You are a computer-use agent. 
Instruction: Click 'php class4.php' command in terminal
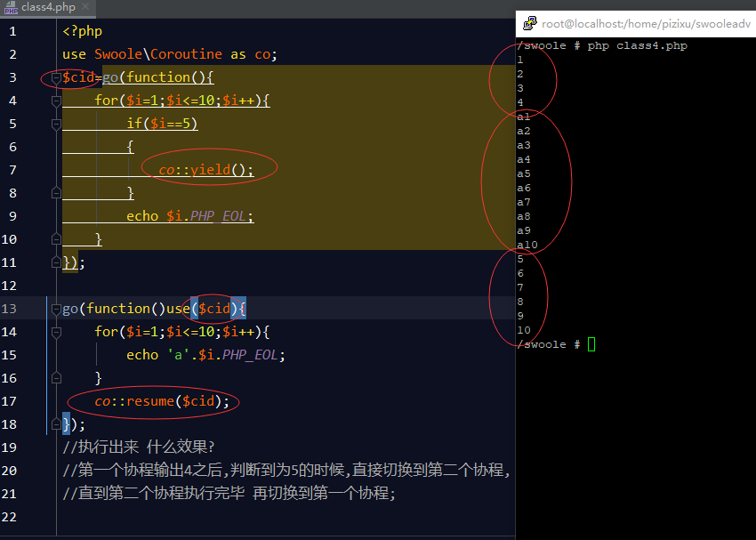(x=637, y=45)
